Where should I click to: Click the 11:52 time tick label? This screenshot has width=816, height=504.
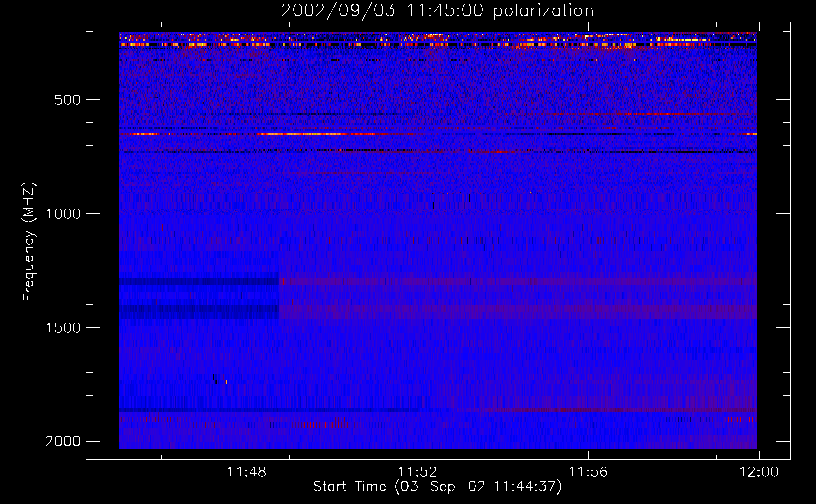click(x=418, y=472)
